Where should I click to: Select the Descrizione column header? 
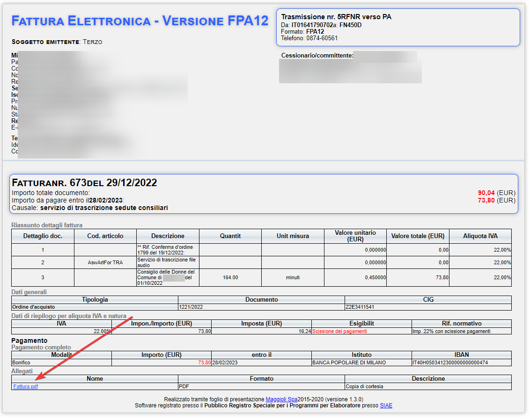[x=168, y=236]
